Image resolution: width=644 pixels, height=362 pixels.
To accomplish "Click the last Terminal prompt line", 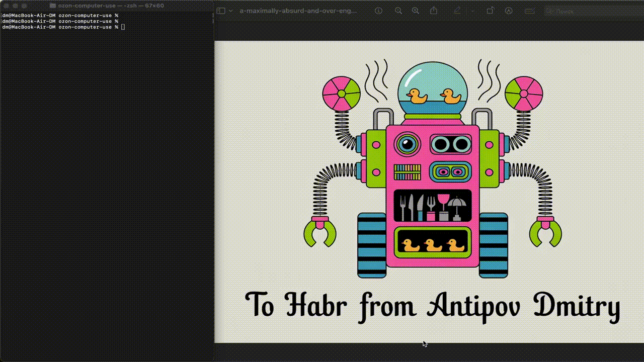I will pos(60,27).
